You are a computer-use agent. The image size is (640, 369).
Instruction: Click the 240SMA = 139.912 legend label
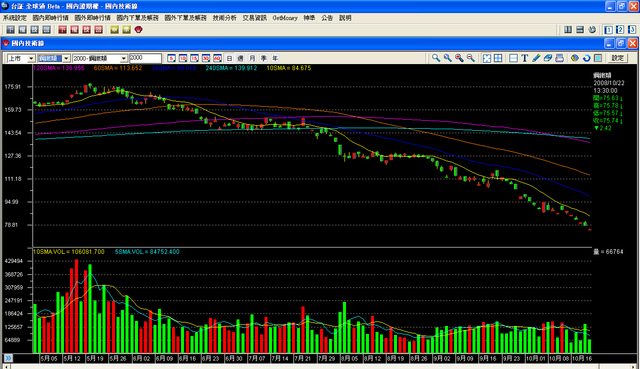(231, 68)
